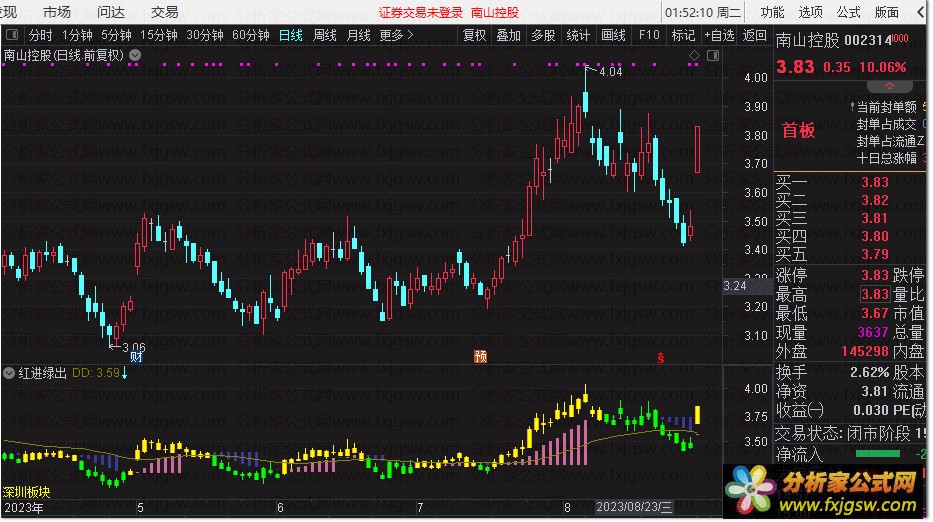Click the 多股 multi-stock button
933x522 pixels.
click(543, 35)
